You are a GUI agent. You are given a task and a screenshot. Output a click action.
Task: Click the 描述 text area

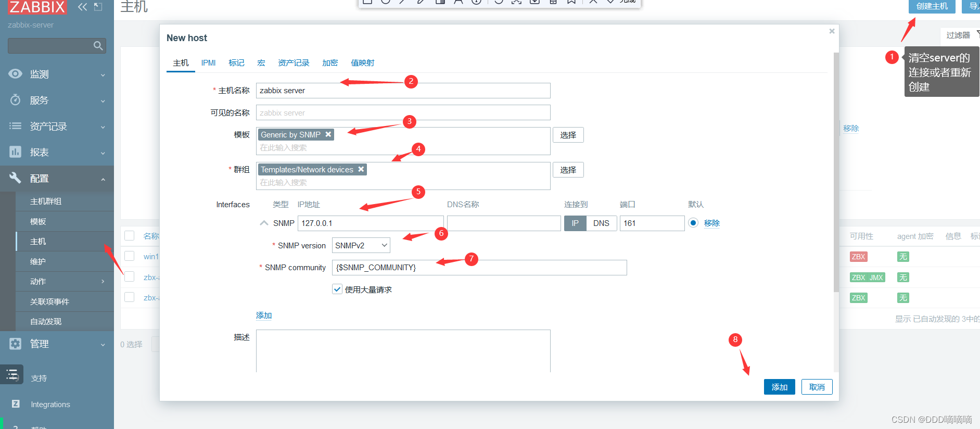click(403, 351)
